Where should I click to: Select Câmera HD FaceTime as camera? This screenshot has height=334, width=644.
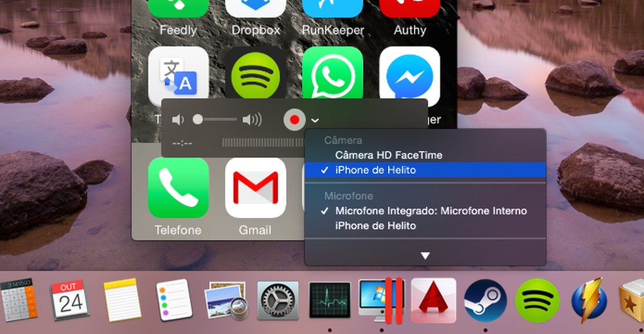(425, 155)
